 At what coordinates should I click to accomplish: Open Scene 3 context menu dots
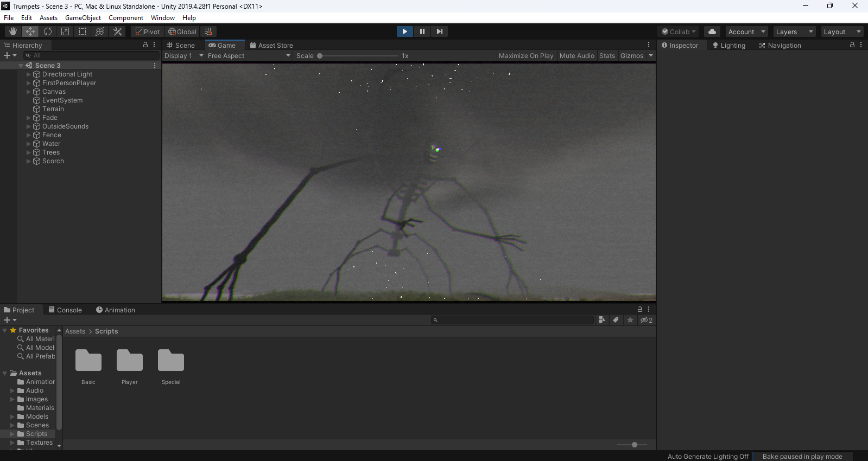[155, 66]
